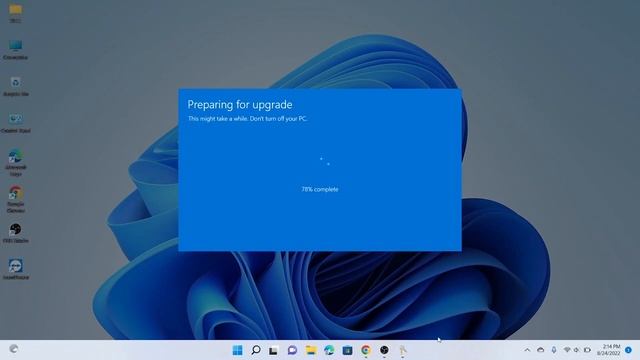640x360 pixels.
Task: Select the setup installer taskbar icon
Action: click(x=403, y=350)
